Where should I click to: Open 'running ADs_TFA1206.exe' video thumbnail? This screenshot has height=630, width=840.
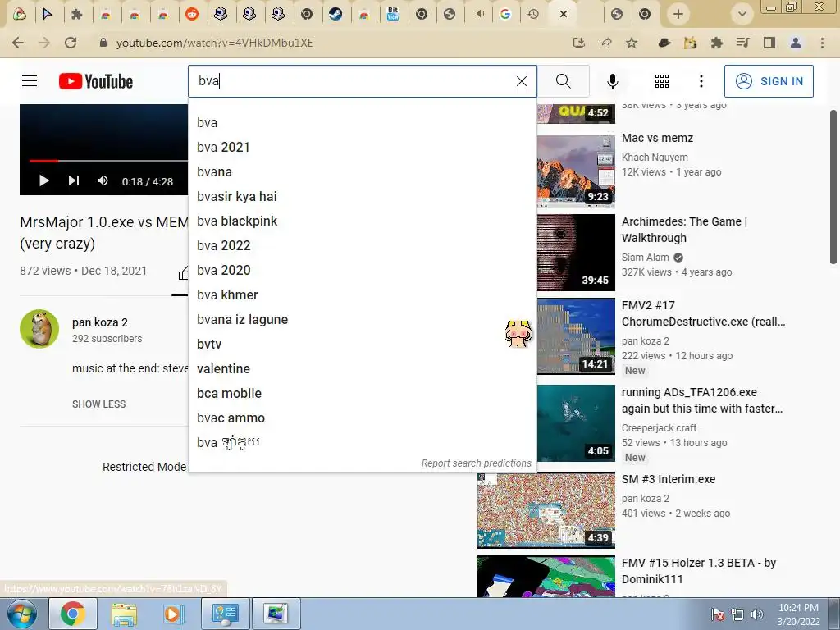[576, 422]
